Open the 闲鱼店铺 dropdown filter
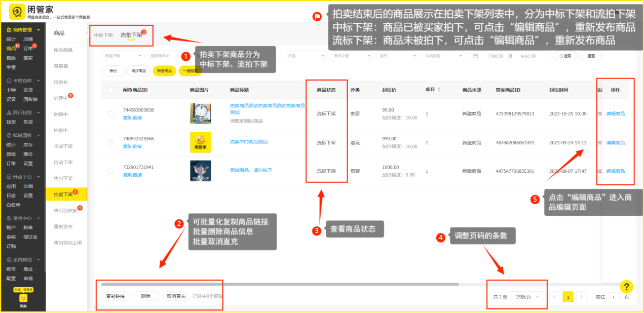This screenshot has height=313, width=644. tap(123, 56)
